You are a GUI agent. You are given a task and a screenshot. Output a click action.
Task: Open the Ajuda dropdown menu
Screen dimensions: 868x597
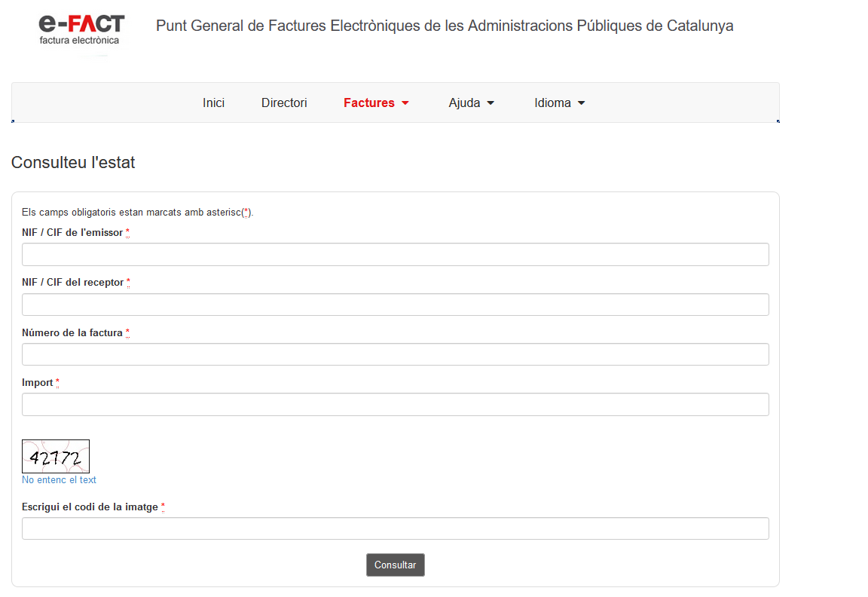coord(471,103)
